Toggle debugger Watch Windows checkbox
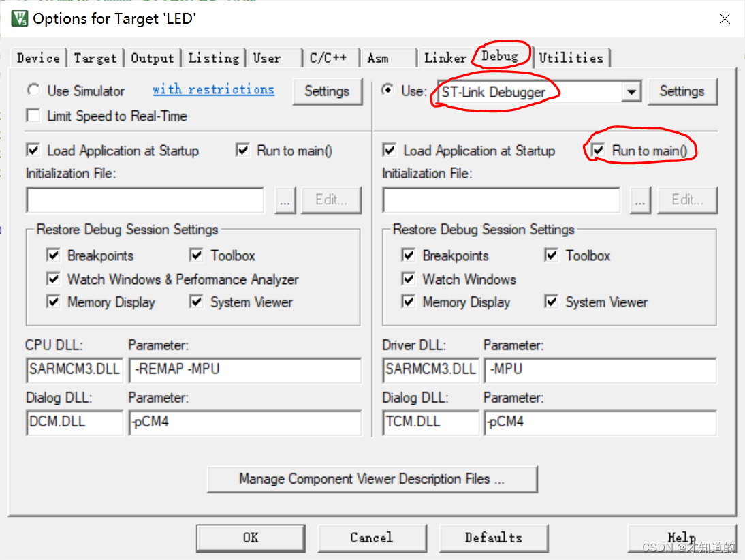The image size is (745, 560). (x=408, y=279)
